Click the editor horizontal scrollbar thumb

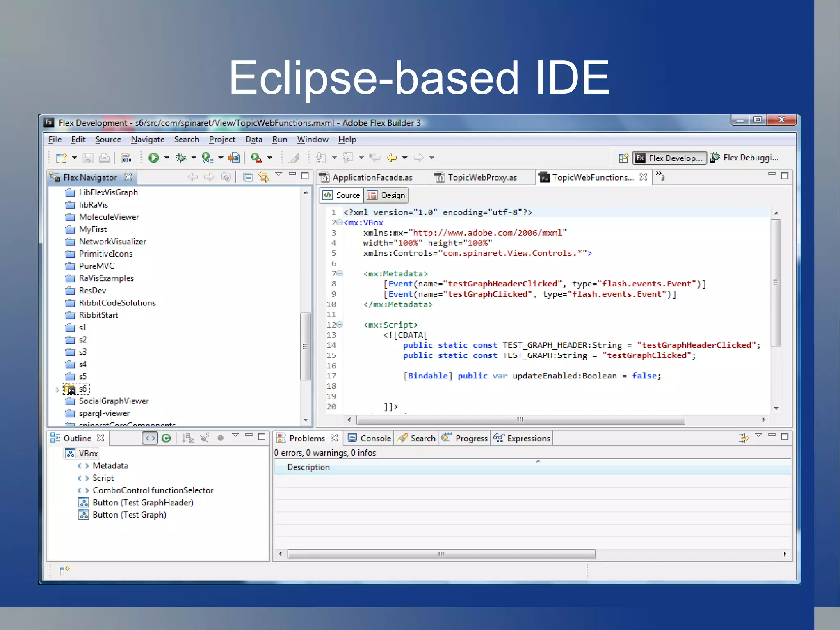tap(520, 420)
